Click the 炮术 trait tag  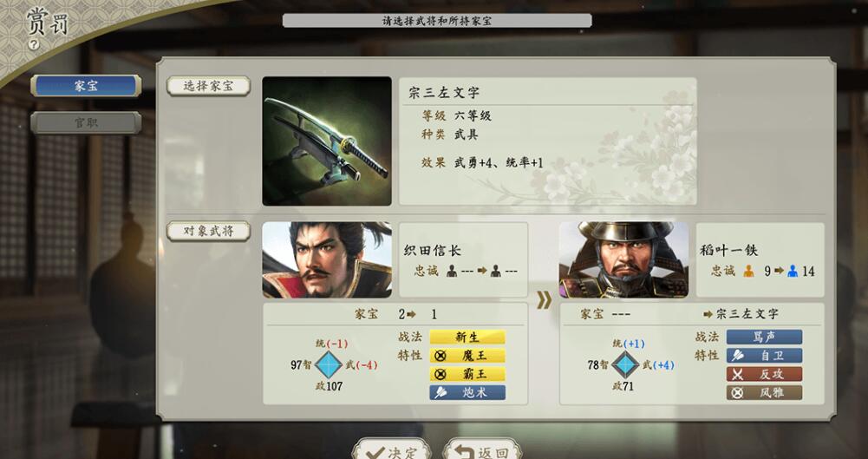tap(467, 392)
